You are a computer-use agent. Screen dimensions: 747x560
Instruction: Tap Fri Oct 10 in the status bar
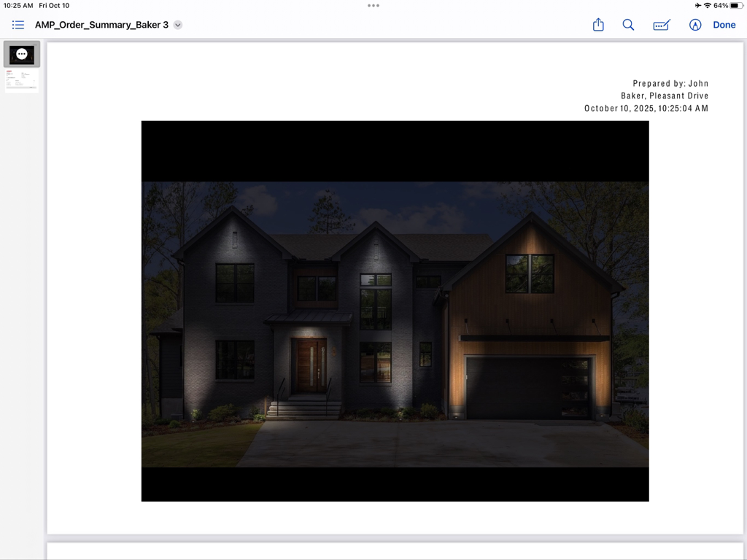[54, 6]
